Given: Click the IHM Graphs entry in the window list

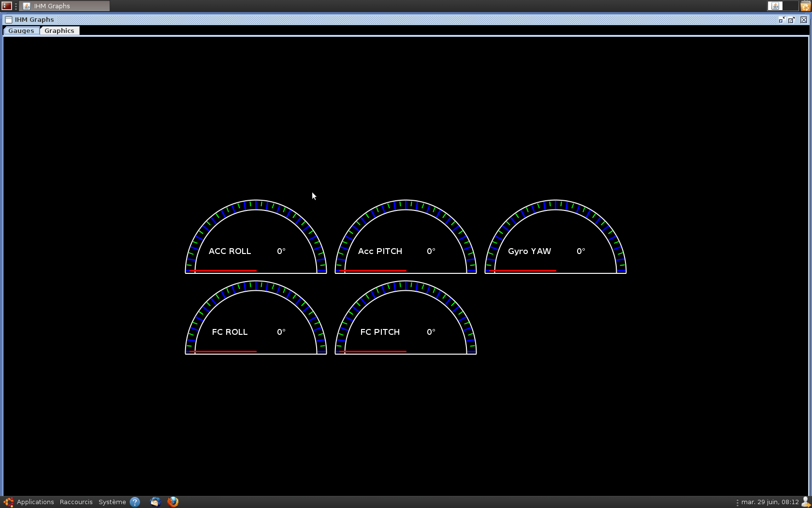Looking at the screenshot, I should (65, 6).
